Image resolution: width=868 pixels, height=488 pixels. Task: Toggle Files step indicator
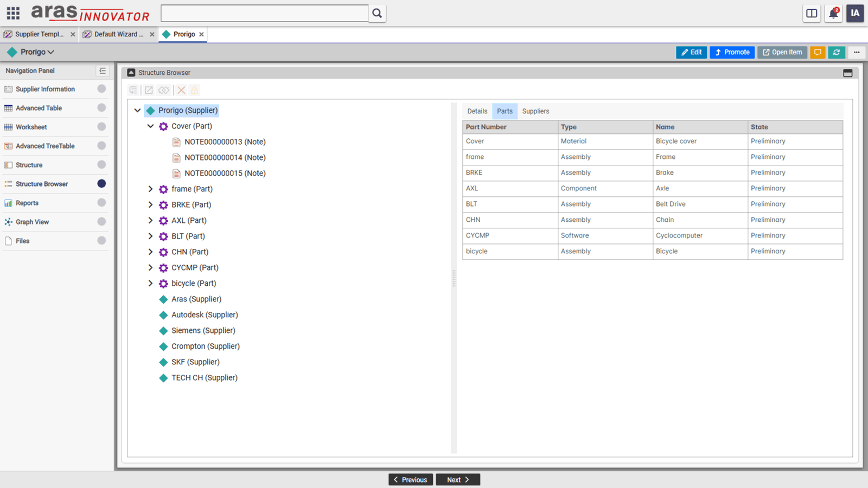101,241
